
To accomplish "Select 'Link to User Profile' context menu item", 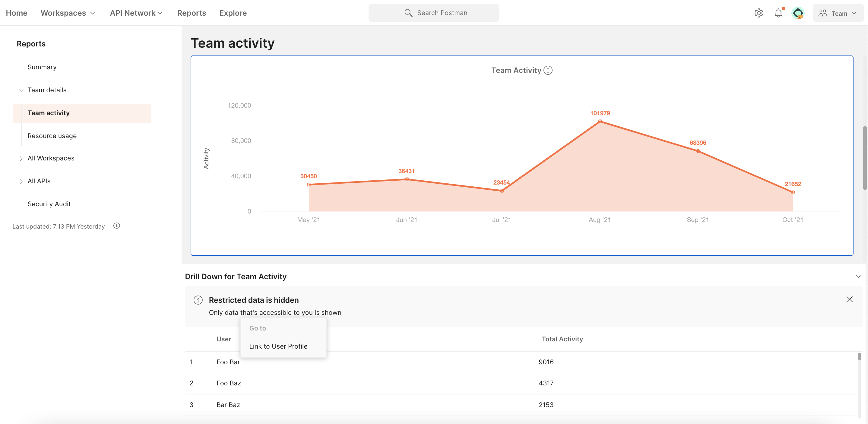I will tap(278, 346).
